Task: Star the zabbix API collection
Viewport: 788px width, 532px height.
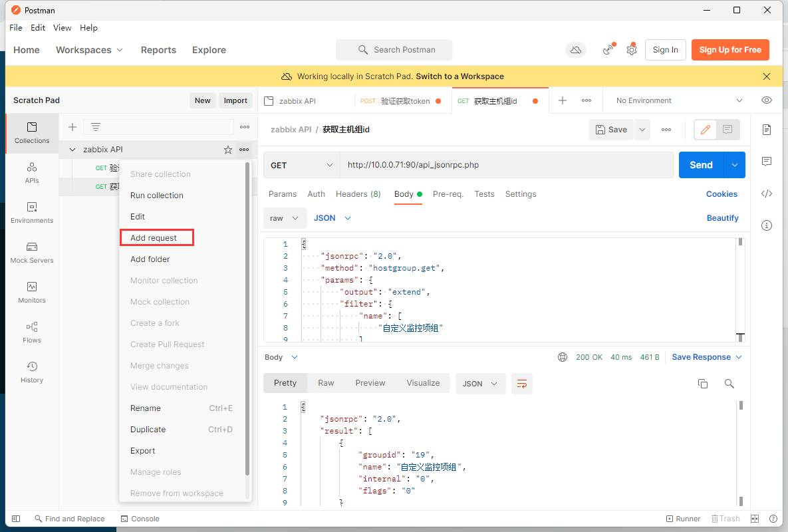Action: coord(228,150)
